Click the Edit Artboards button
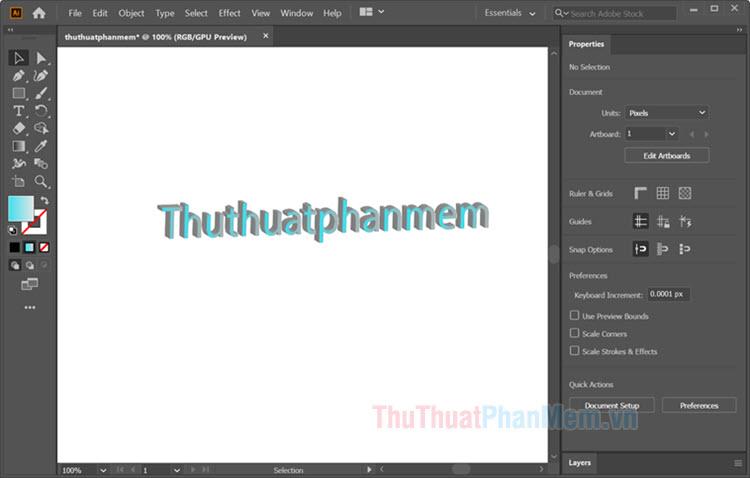 [x=666, y=155]
